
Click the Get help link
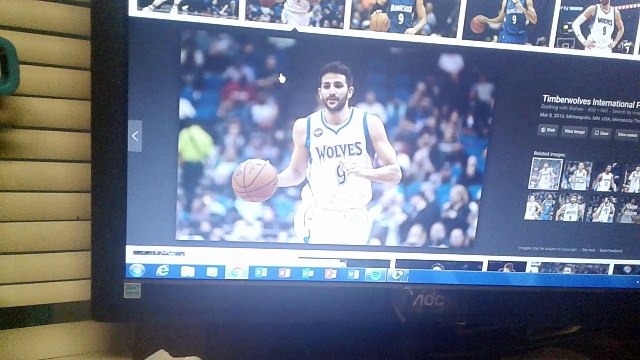pos(588,249)
